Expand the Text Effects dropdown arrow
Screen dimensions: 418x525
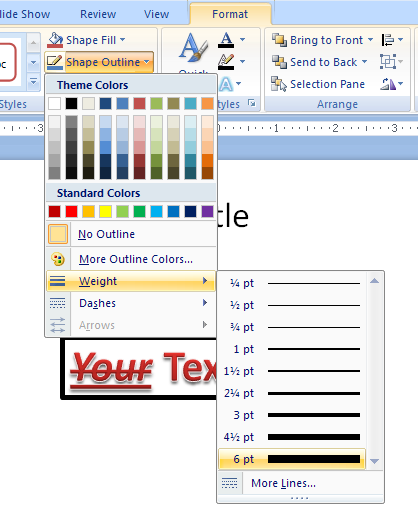(238, 84)
